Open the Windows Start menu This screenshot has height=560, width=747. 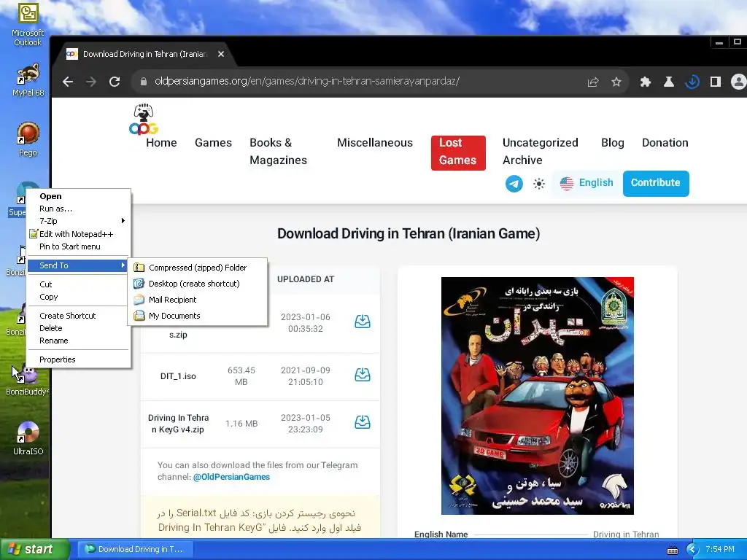[34, 550]
